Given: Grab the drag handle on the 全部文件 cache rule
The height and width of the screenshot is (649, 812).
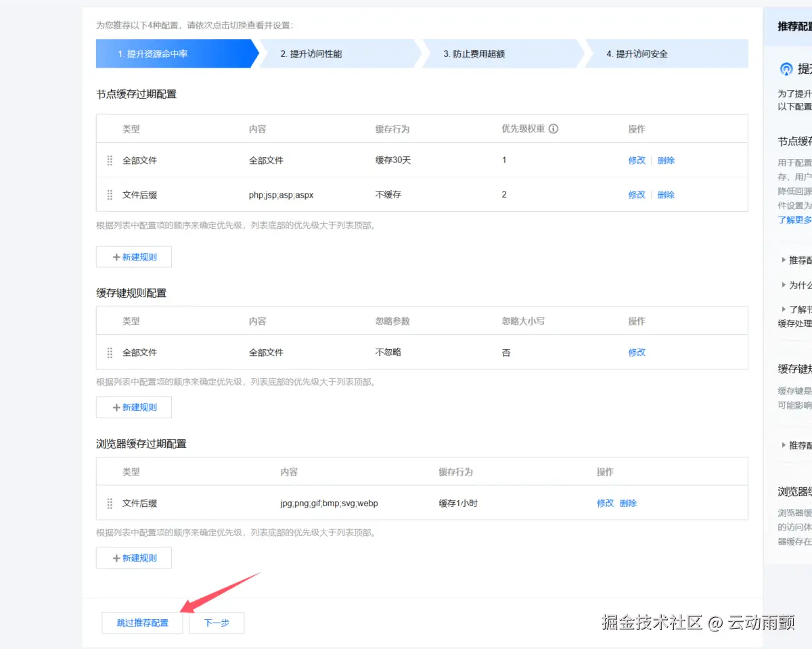Looking at the screenshot, I should pyautogui.click(x=109, y=160).
